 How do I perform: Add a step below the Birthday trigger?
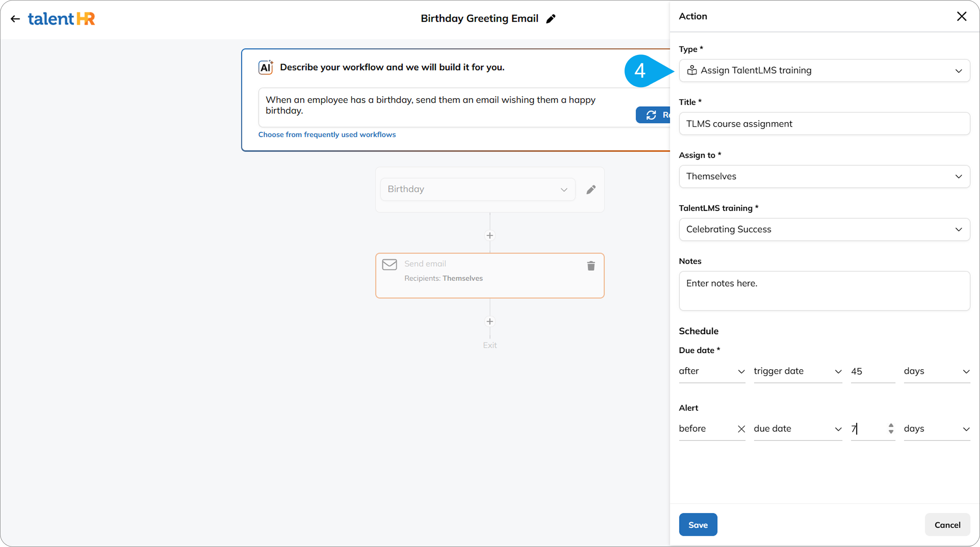[x=490, y=235]
